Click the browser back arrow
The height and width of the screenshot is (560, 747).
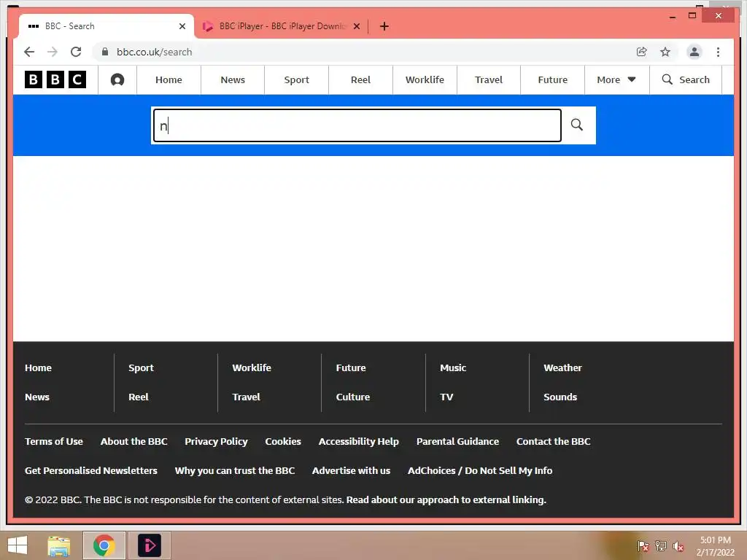click(29, 52)
